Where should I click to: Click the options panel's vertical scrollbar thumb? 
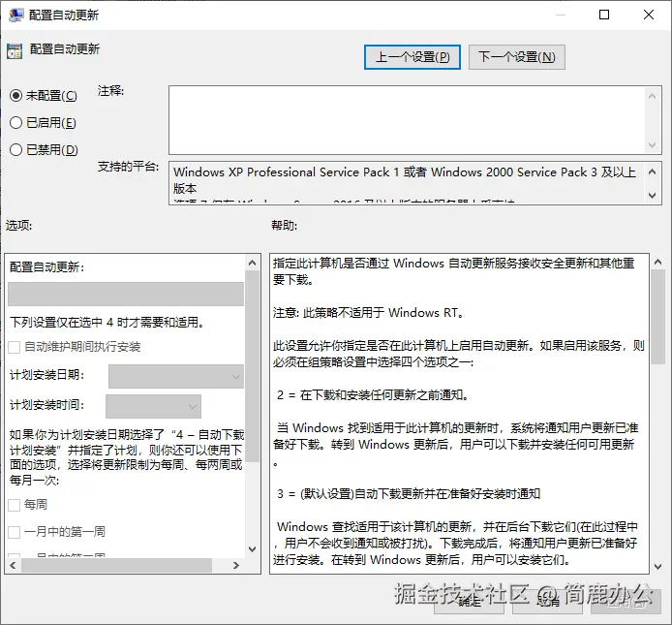253,366
